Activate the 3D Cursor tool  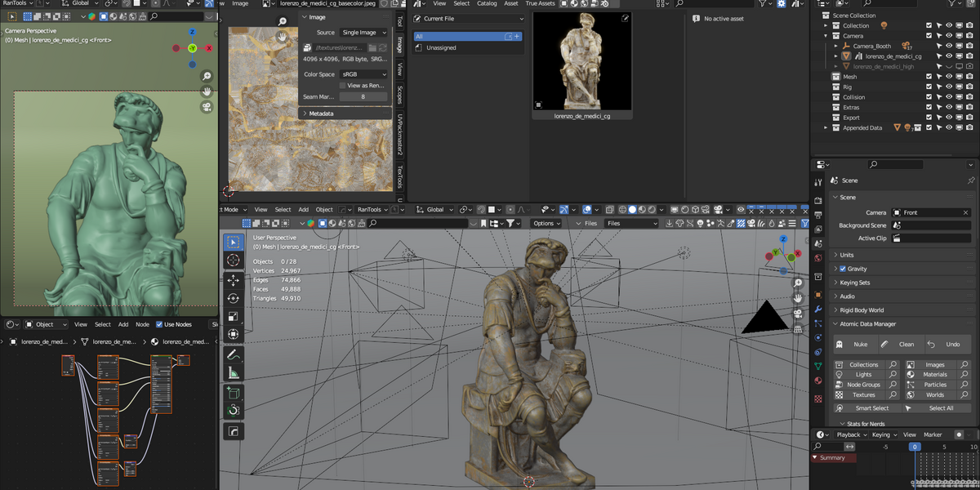(x=234, y=260)
